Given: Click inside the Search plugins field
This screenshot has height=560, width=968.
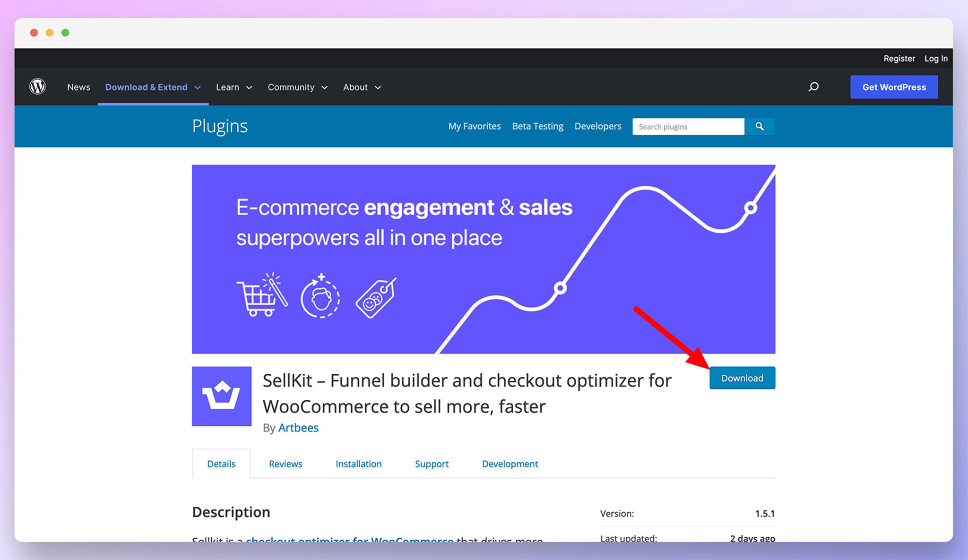Looking at the screenshot, I should click(x=688, y=126).
